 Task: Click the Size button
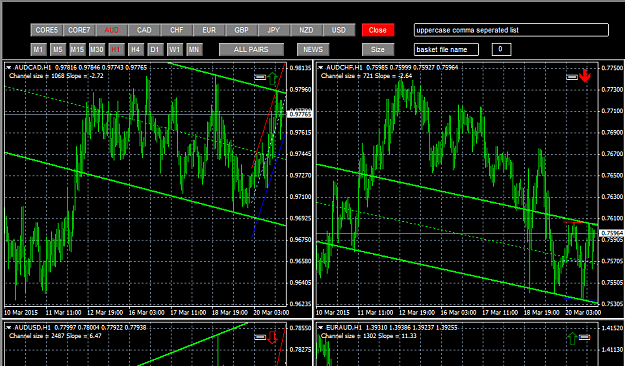378,49
